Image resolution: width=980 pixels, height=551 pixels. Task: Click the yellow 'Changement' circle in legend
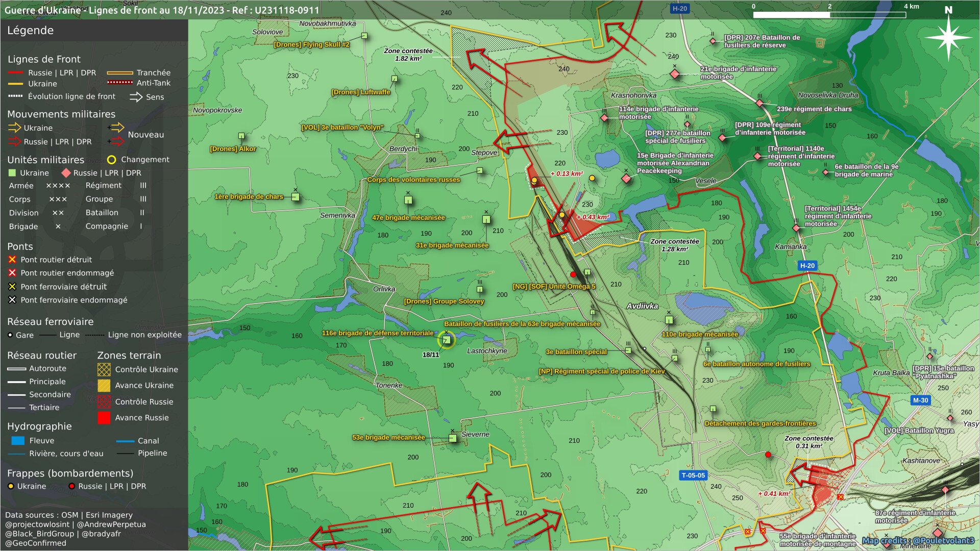click(x=111, y=160)
